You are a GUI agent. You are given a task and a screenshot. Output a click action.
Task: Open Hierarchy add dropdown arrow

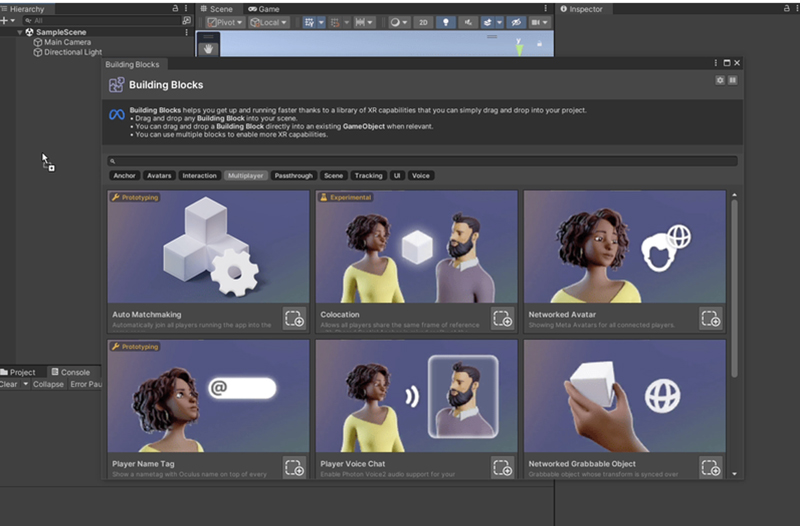(13, 20)
